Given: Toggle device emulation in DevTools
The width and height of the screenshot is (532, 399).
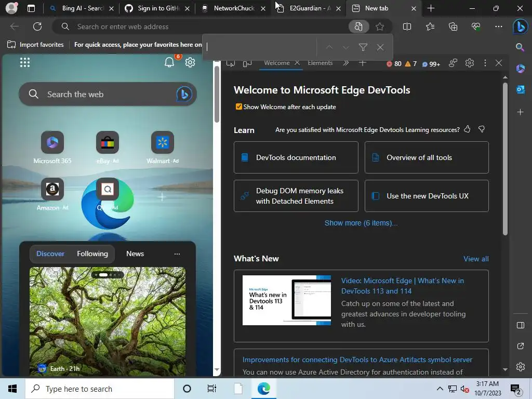Looking at the screenshot, I should coord(247,63).
